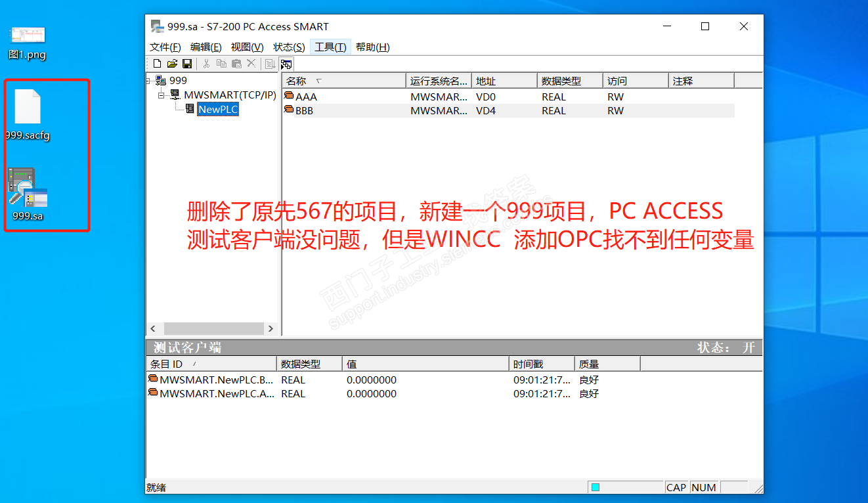Select the 999.sa desktop icon
This screenshot has height=503, width=868.
pos(28,194)
